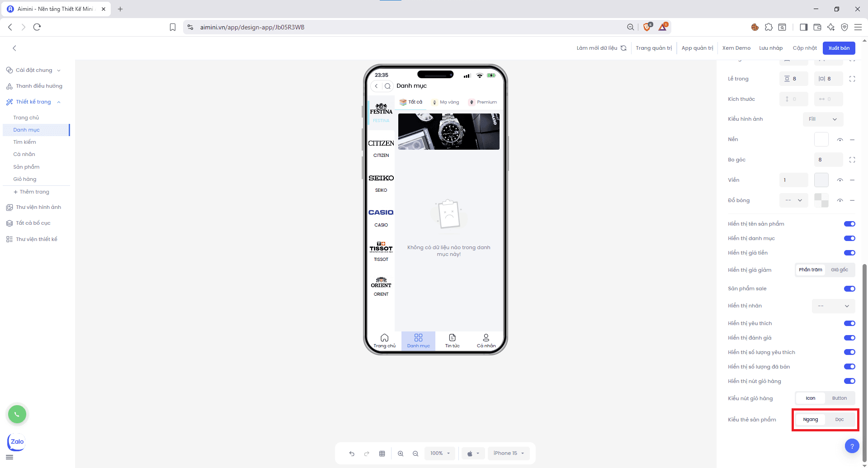Viewport: 868px width, 468px height.
Task: Click the Bo góc radius input field
Action: (828, 160)
